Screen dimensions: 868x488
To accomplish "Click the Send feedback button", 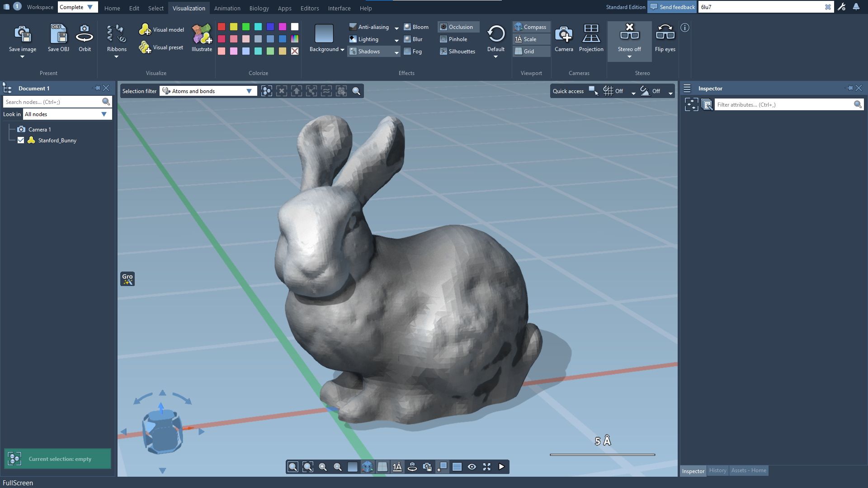I will pos(672,7).
